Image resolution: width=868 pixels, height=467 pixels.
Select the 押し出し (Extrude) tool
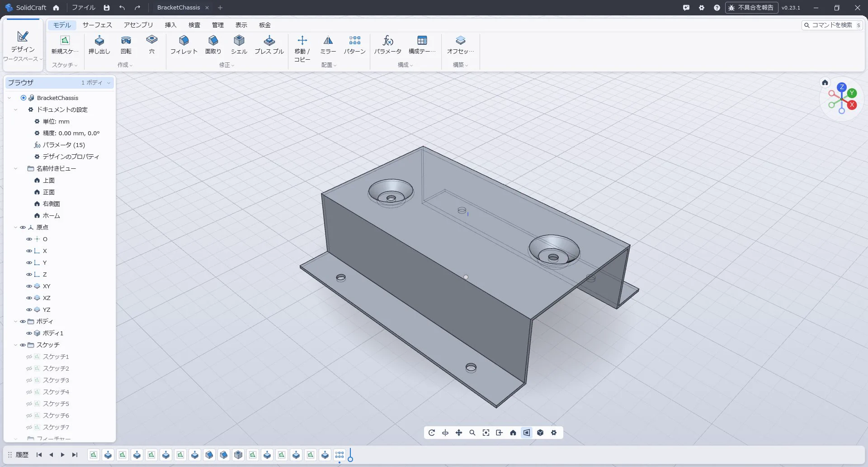(x=99, y=45)
